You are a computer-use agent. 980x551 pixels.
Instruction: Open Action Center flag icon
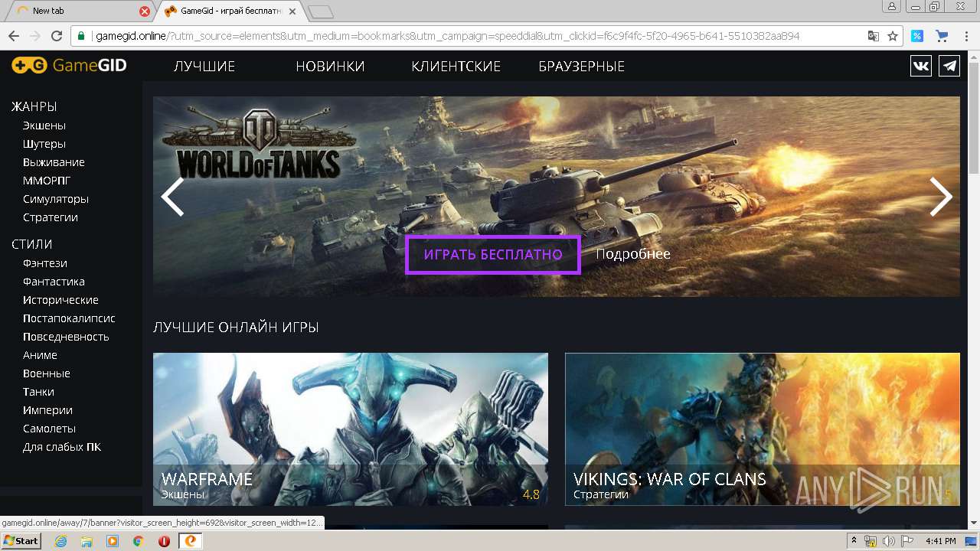coord(906,541)
